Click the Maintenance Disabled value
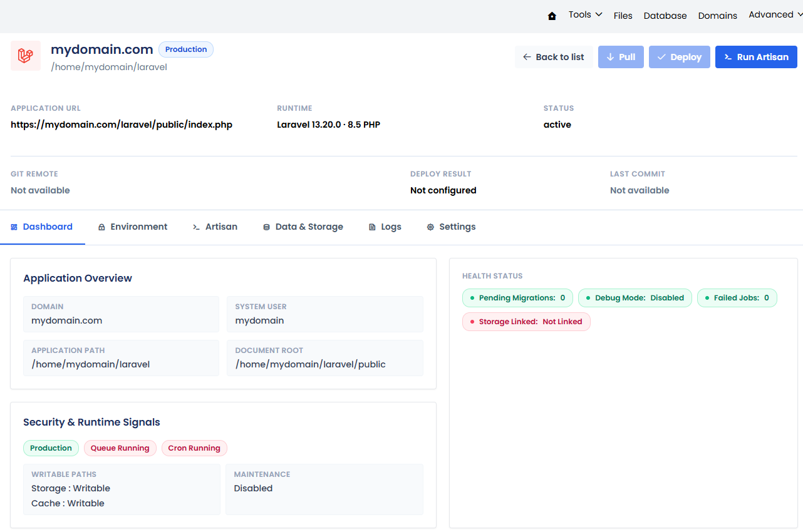Viewport: 803px width, 532px height. click(x=254, y=488)
